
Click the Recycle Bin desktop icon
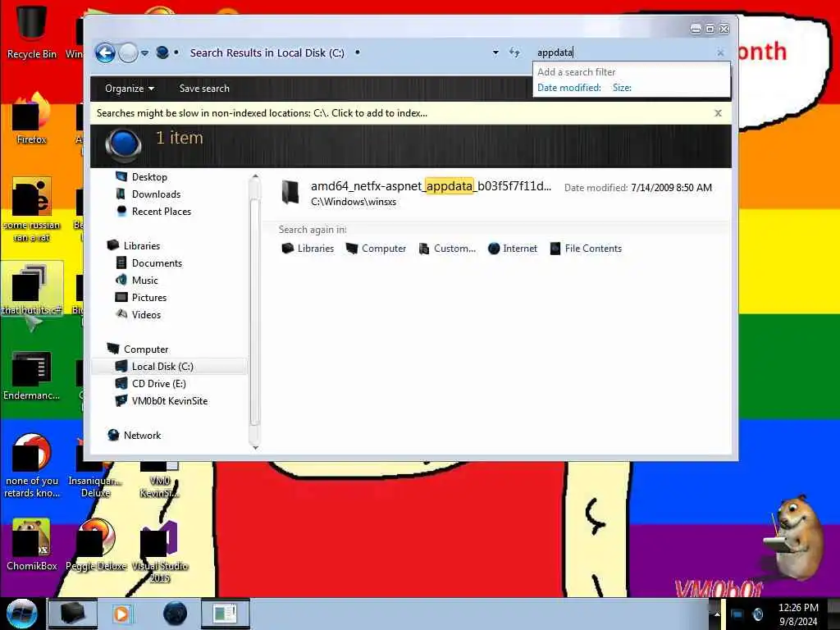32,30
